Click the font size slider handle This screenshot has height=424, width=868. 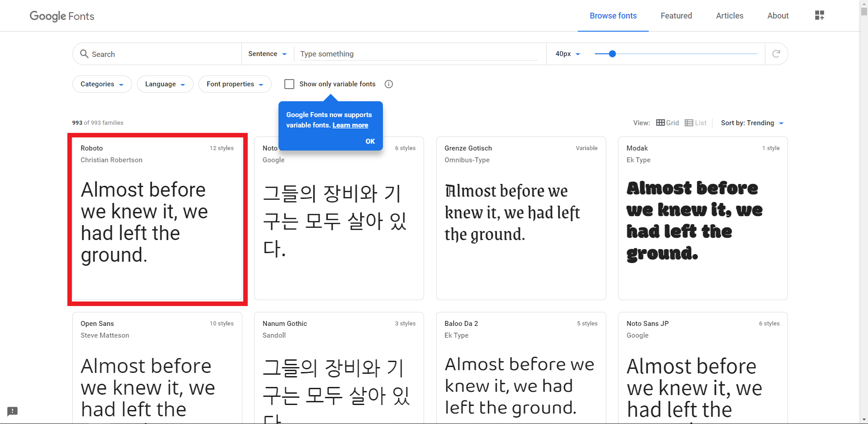pyautogui.click(x=613, y=54)
